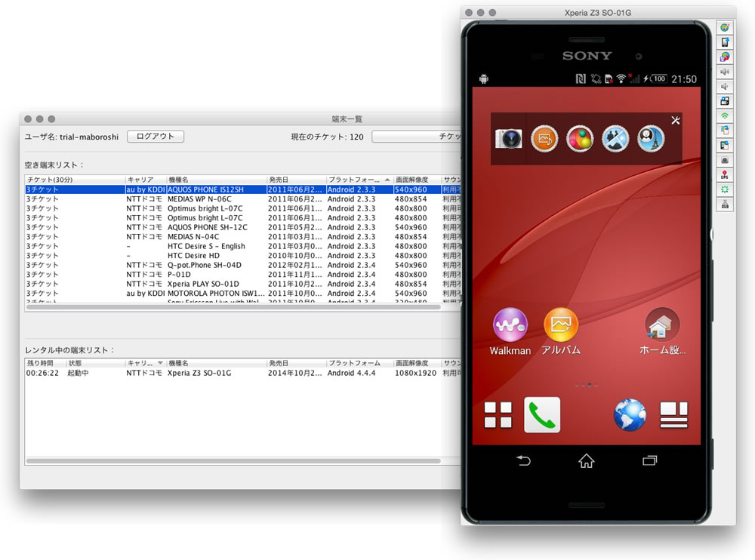This screenshot has width=755, height=560.
Task: Click the clipboard-with-phone icon in emulator sidebar
Action: [725, 146]
